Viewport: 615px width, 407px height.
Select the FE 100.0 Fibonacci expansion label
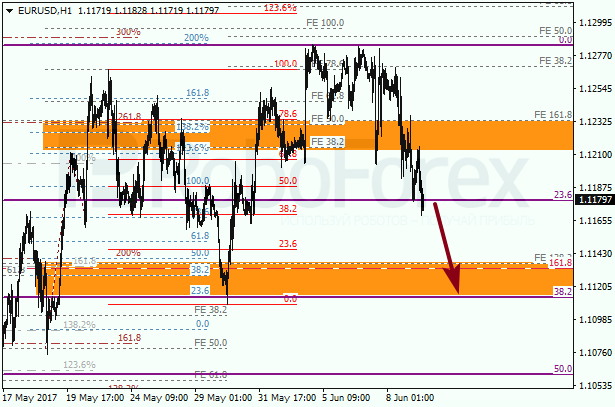point(324,22)
